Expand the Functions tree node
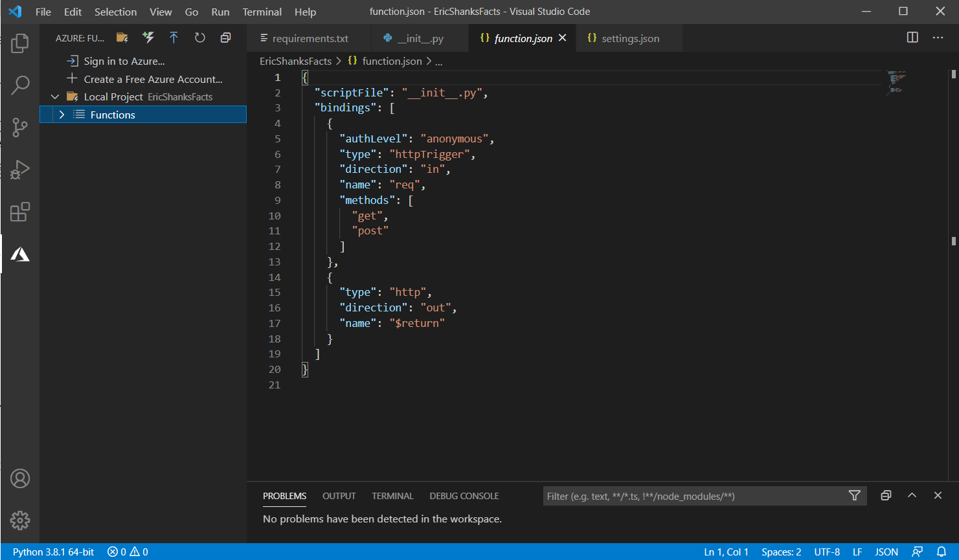This screenshot has height=560, width=959. pyautogui.click(x=62, y=115)
